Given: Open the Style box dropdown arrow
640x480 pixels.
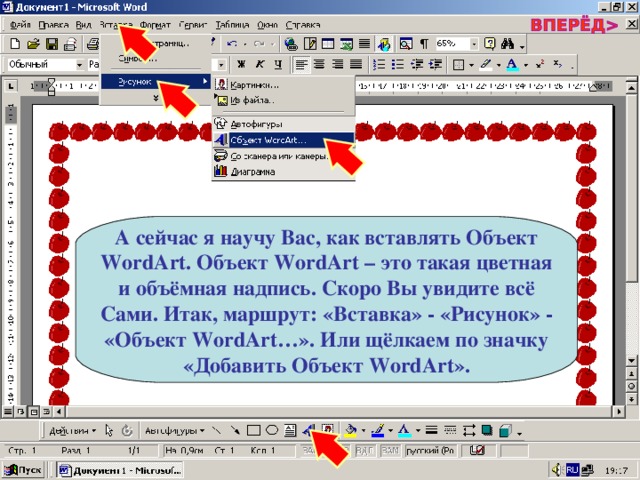Looking at the screenshot, I should click(x=80, y=64).
